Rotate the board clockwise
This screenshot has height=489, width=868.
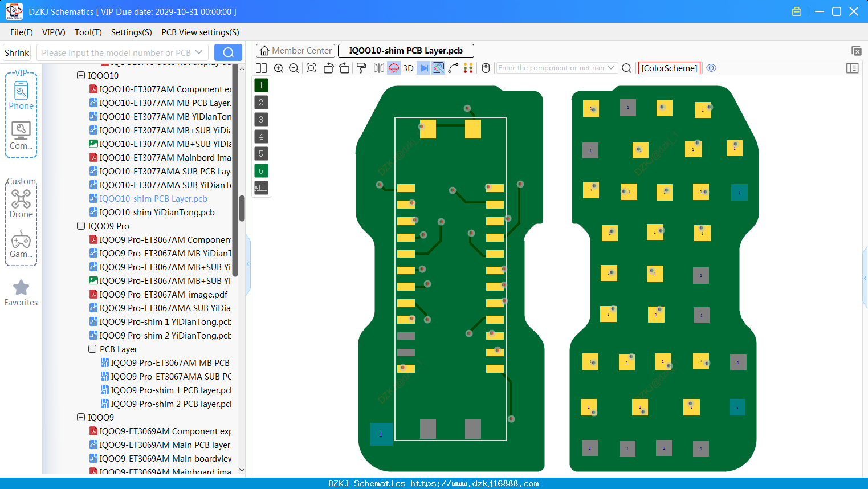pyautogui.click(x=344, y=68)
